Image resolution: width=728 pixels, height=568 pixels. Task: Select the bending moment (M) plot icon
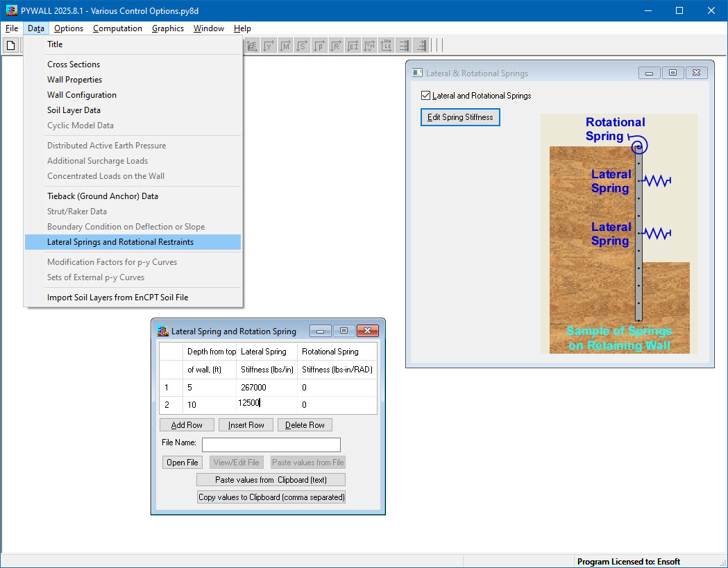[x=287, y=45]
